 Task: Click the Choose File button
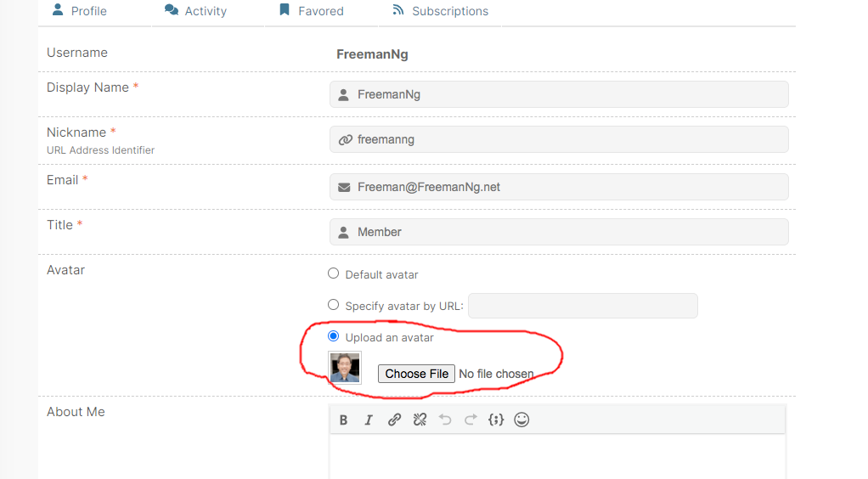click(416, 374)
